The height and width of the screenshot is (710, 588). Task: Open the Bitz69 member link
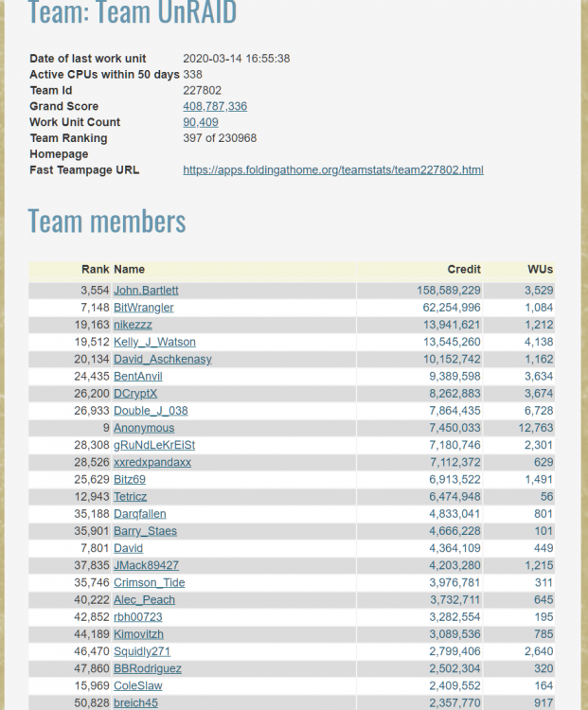[x=130, y=480]
